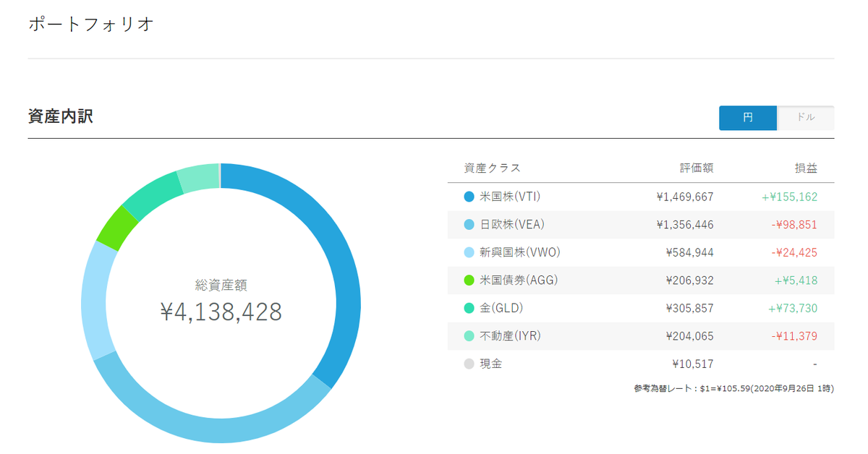Image resolution: width=868 pixels, height=454 pixels.
Task: Click the gain +¥73,730
Action: (793, 308)
